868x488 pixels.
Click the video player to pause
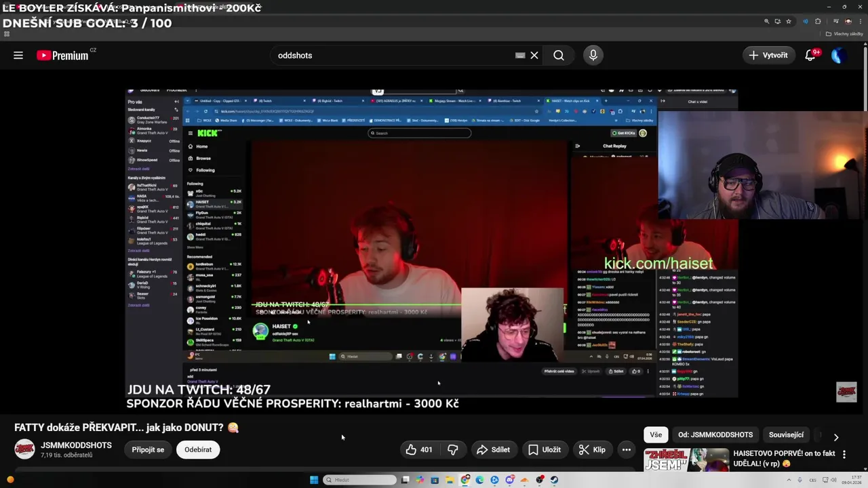pos(431,243)
